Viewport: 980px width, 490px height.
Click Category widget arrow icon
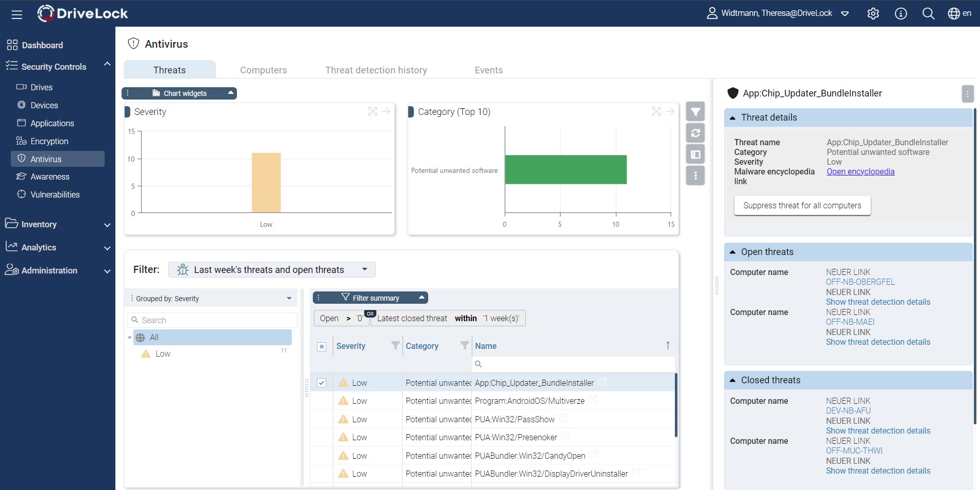(670, 111)
